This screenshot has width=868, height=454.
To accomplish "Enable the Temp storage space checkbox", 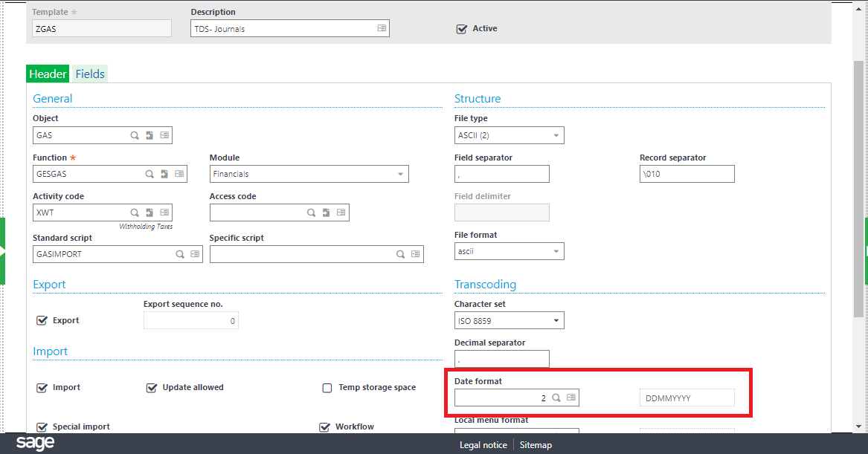I will (x=327, y=388).
